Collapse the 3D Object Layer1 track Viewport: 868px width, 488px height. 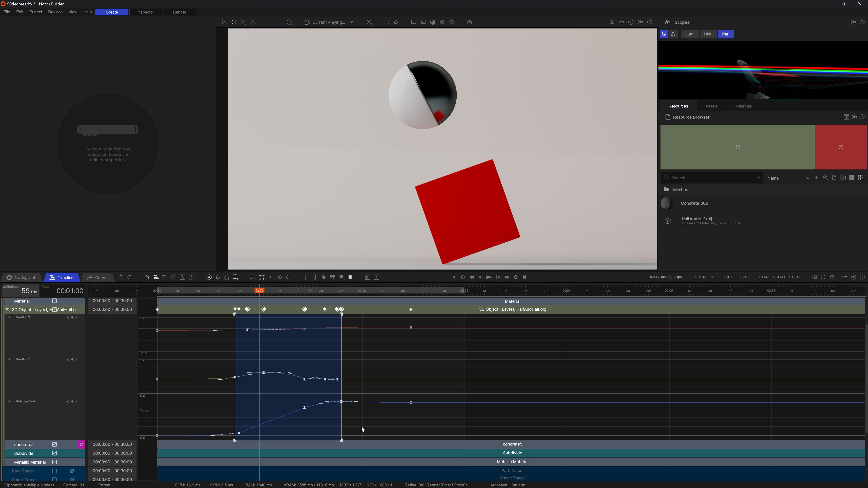[x=7, y=310]
